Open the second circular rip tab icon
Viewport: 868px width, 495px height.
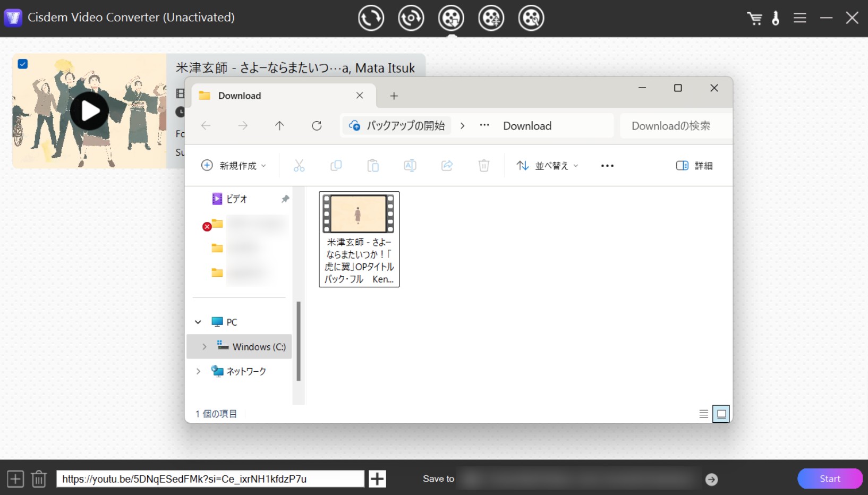click(x=411, y=18)
